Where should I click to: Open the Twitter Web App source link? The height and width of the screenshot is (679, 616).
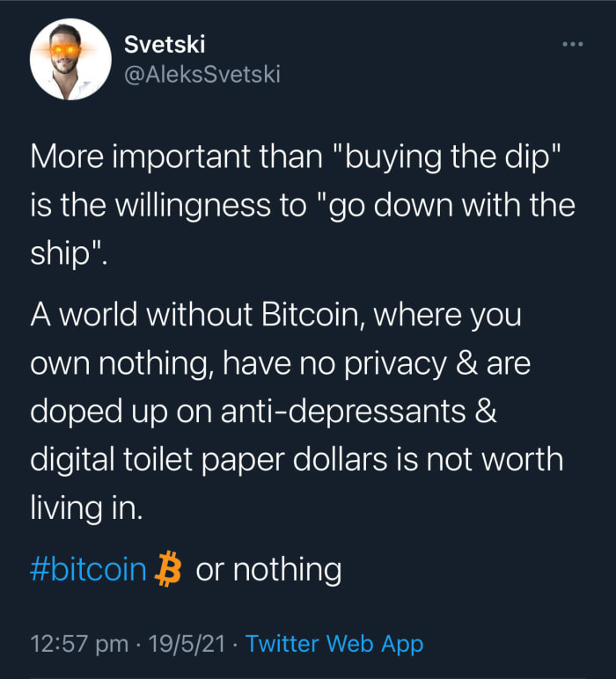point(334,644)
